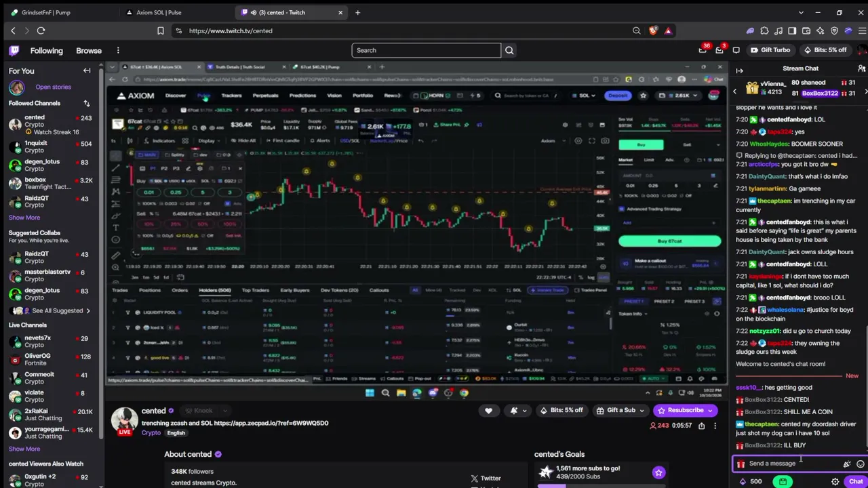Image resolution: width=868 pixels, height=488 pixels.
Task: Open the chat community members icon
Action: tap(861, 68)
